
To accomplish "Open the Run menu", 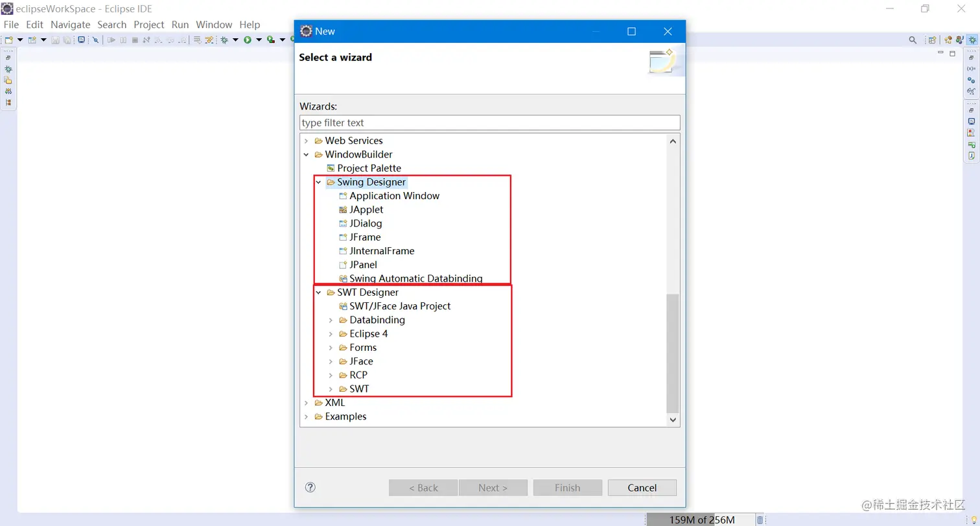I will pyautogui.click(x=180, y=25).
